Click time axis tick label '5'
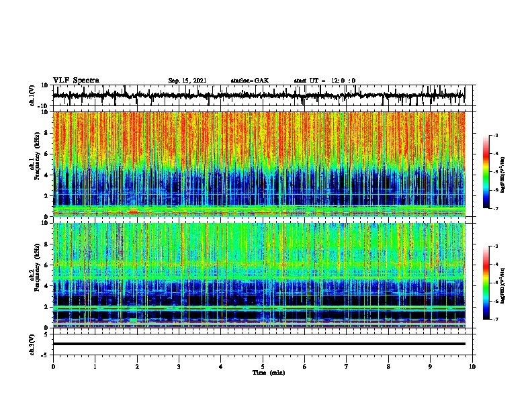Viewport: 532px width, 411px height. 263,367
